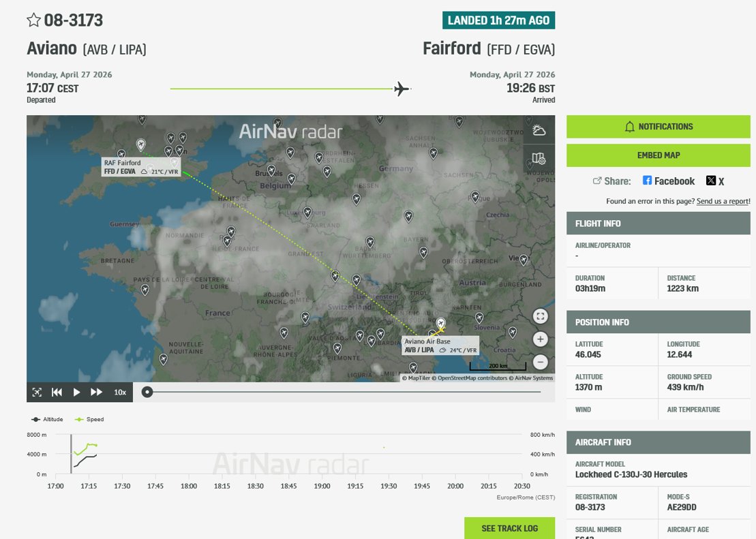
Task: Click the center-on-aircraft playback icon
Action: click(37, 392)
